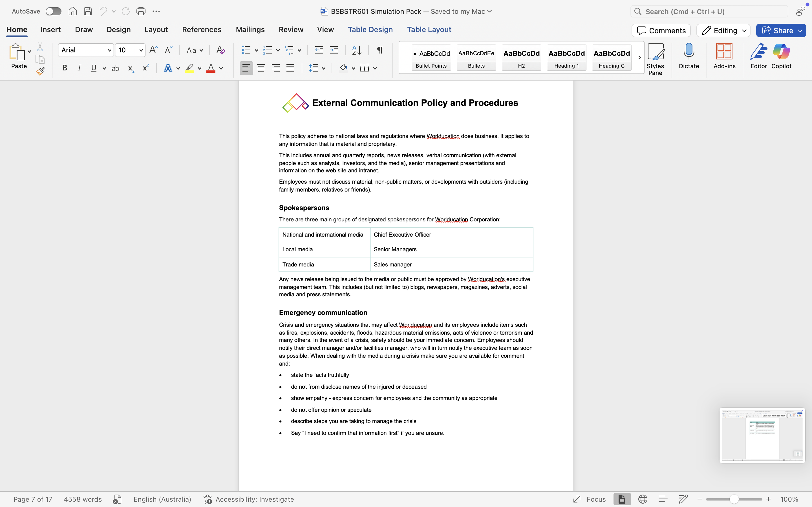
Task: Apply bold formatting
Action: point(65,68)
